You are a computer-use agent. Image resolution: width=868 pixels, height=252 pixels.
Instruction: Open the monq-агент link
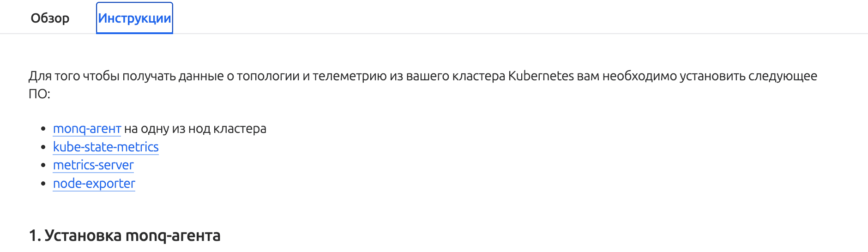coord(87,129)
